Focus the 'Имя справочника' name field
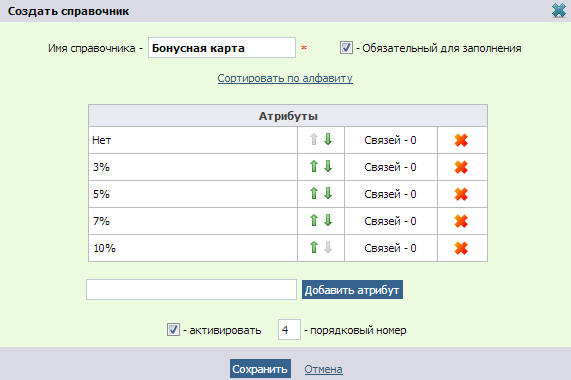 [x=222, y=48]
